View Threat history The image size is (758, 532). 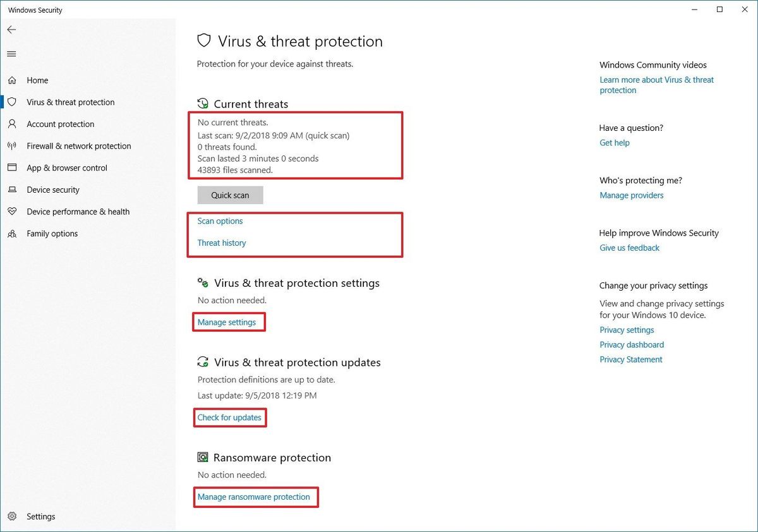[x=221, y=243]
